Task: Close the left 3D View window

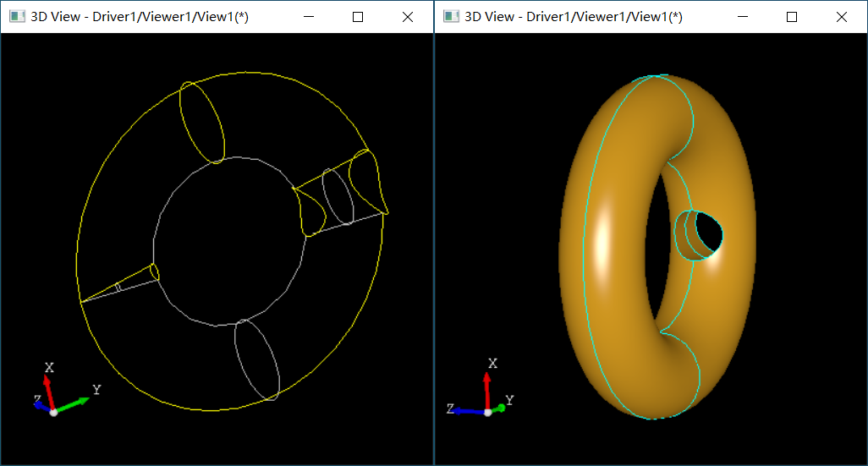Action: click(x=407, y=17)
